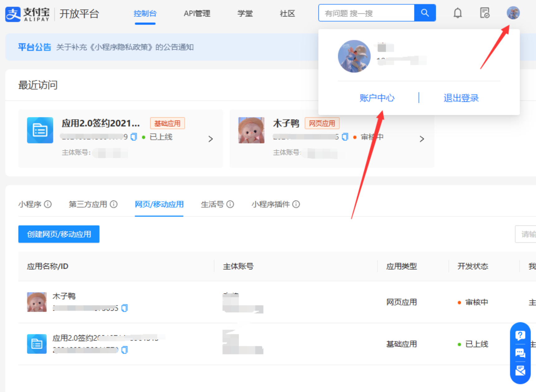Select the 小程序插件 tab
This screenshot has width=536, height=392.
[x=270, y=204]
